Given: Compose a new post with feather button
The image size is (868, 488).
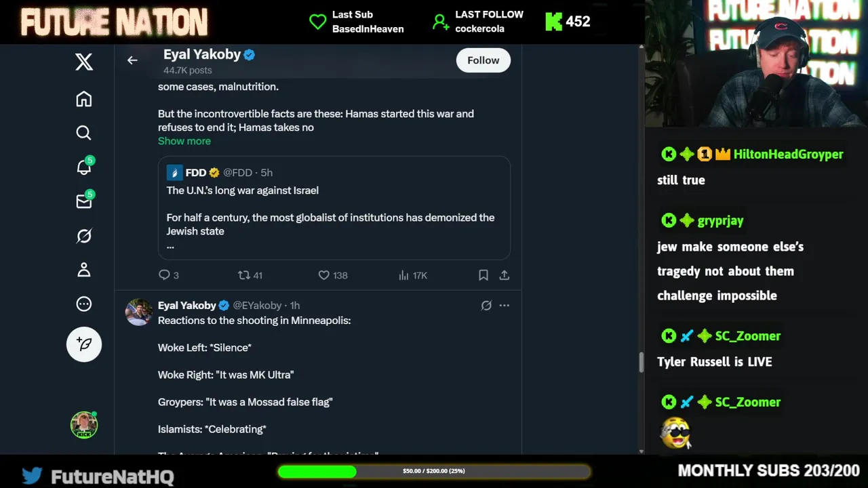Looking at the screenshot, I should point(84,344).
